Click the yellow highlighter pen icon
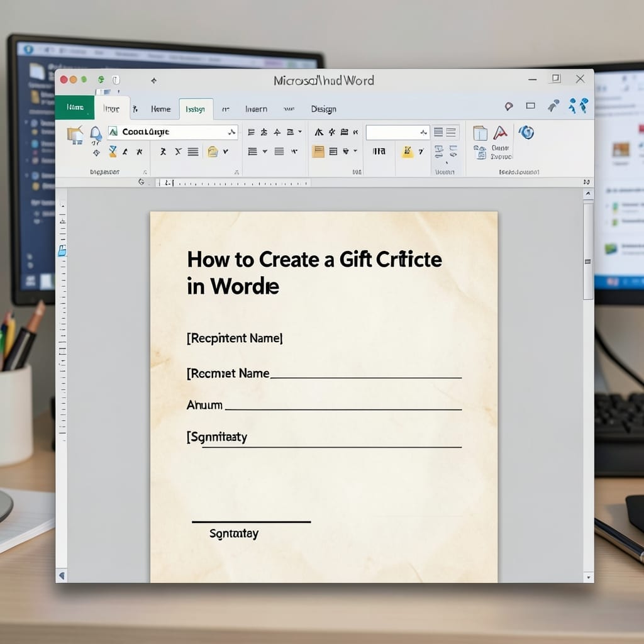Screen dimensions: 644x644 click(408, 152)
